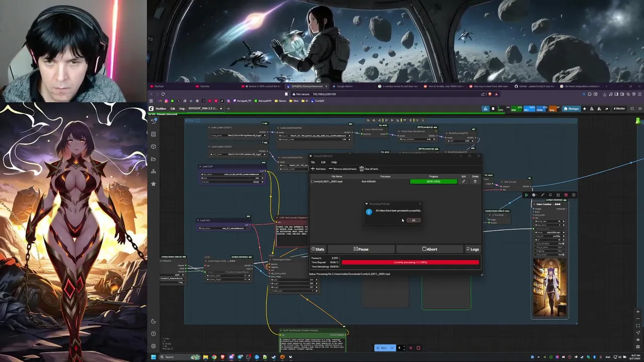Toggle save_metadata on Video Combine node
This screenshot has width=644, height=362.
click(549, 244)
